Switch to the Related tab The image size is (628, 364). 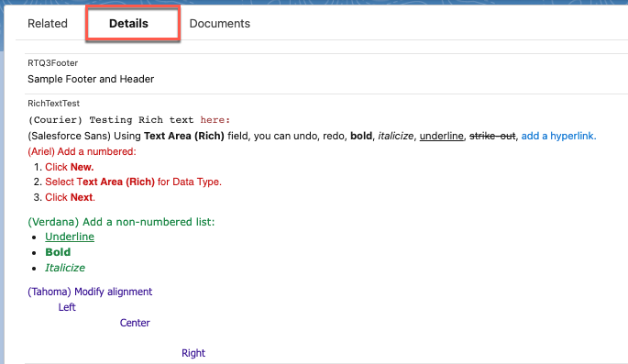tap(48, 24)
